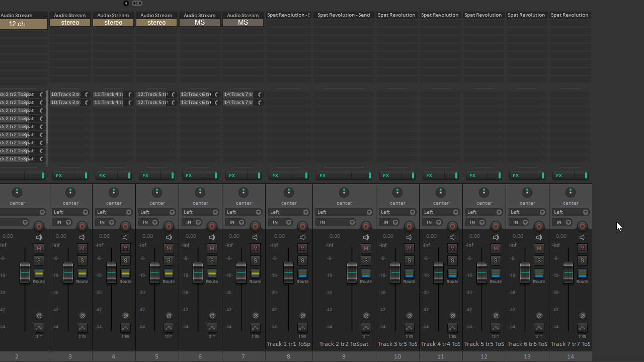The image size is (644, 362).
Task: Select the first MS Audio Stream plugin
Action: point(200,23)
